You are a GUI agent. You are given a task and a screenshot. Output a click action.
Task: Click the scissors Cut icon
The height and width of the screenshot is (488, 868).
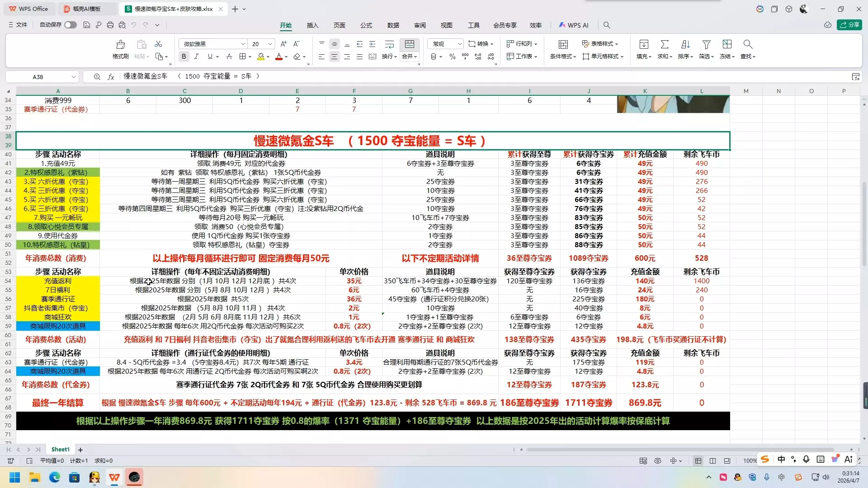pos(158,44)
